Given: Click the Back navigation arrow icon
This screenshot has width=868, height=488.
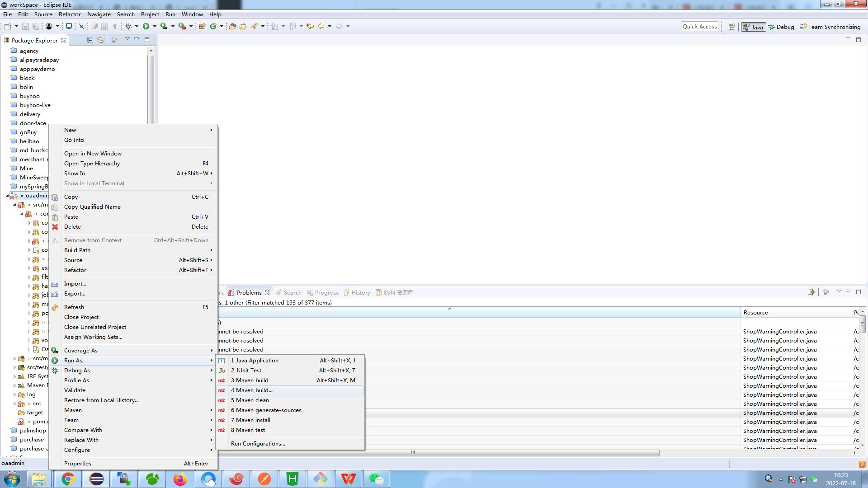Looking at the screenshot, I should click(321, 26).
